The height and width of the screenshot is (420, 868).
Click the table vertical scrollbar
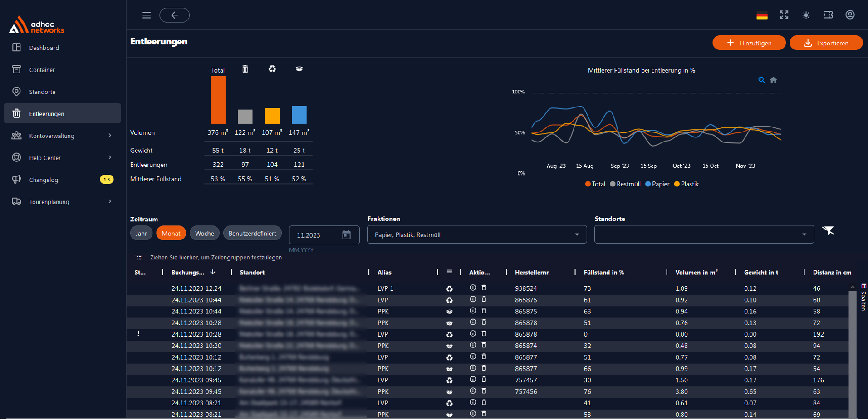(853, 354)
